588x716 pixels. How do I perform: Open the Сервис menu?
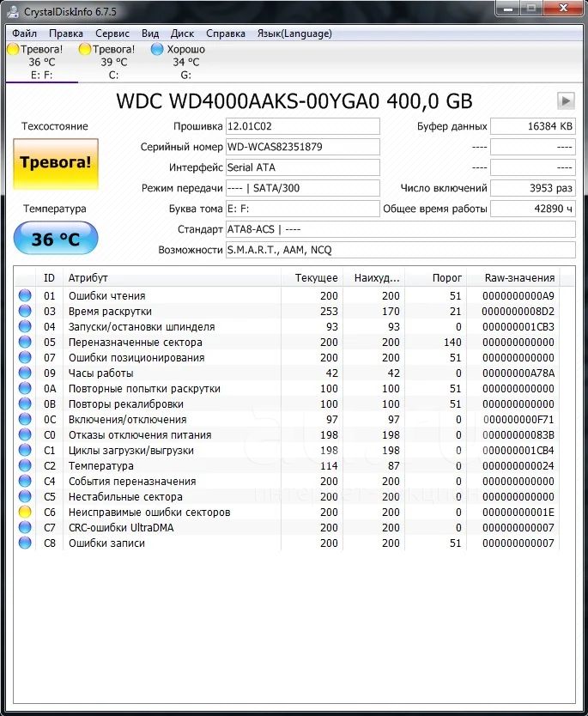click(112, 33)
